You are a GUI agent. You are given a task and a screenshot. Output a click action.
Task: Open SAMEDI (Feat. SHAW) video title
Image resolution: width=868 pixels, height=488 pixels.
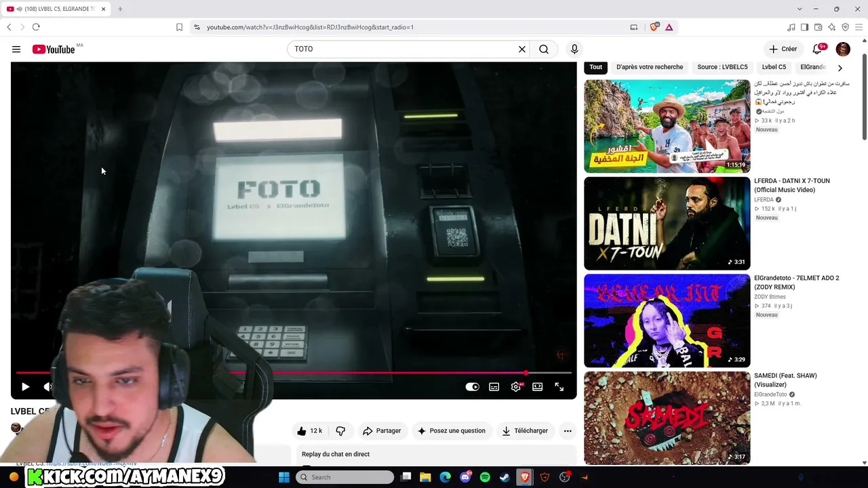tap(785, 380)
